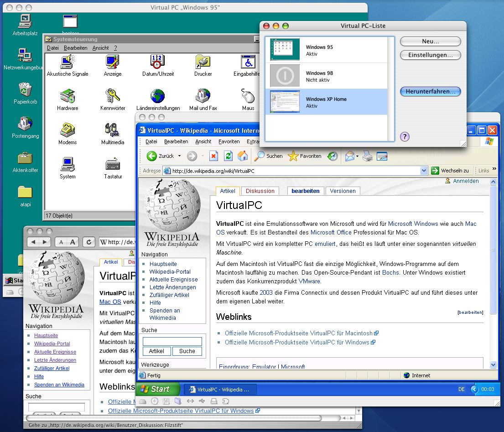Expand the IE address bar dropdown
Viewport: 504px width, 432px height.
424,171
